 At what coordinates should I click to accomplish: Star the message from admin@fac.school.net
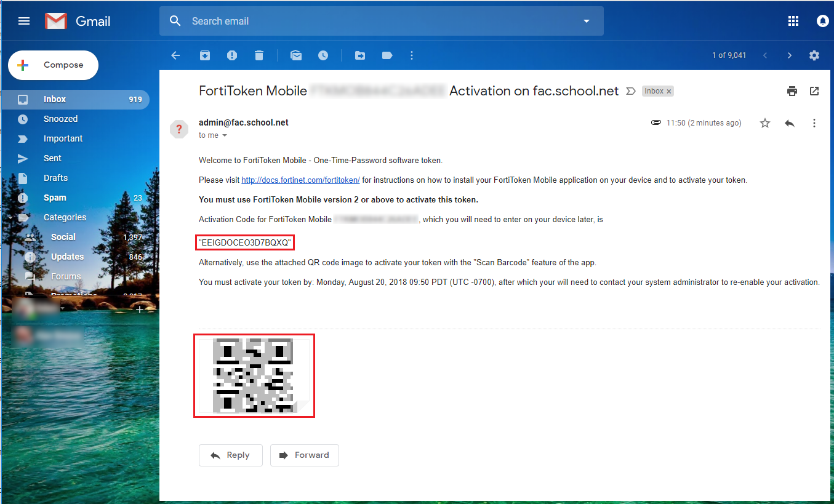point(765,123)
